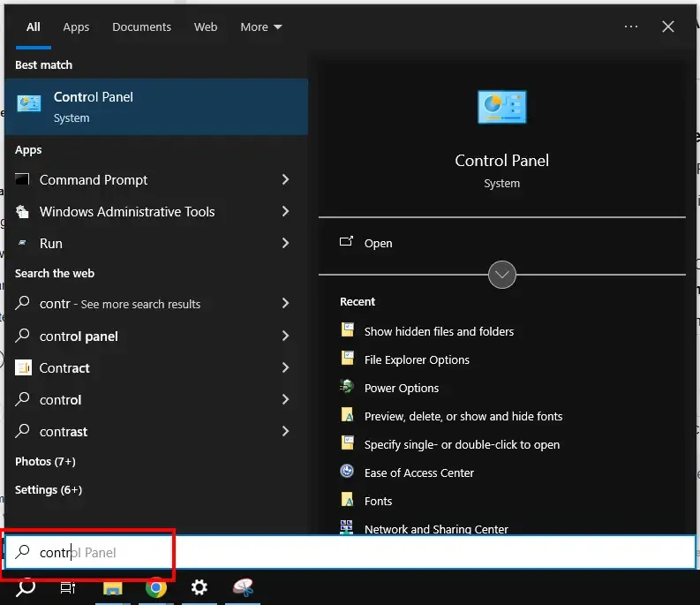Click Network and Sharing Center icon
Viewport: 700px width, 605px height.
coord(346,527)
